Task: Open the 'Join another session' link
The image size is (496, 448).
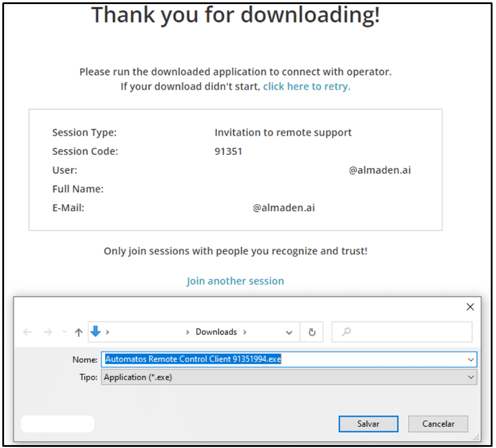Action: [x=235, y=280]
